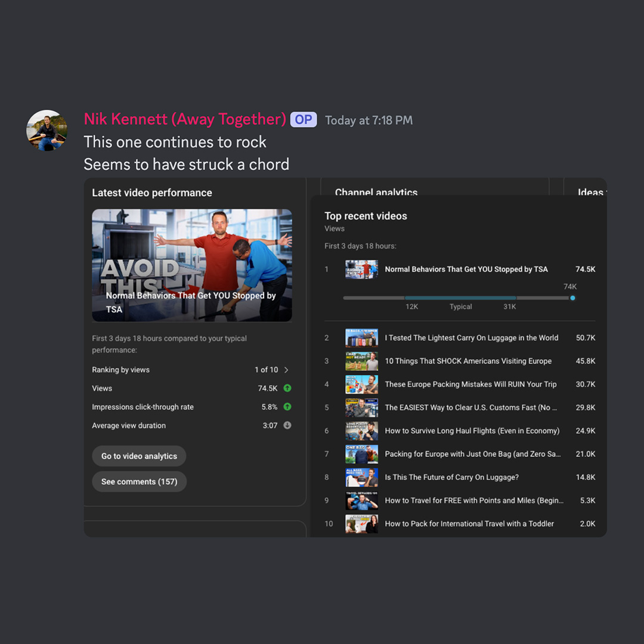Select title How to Survive Long Haul Flights
Screen dimensions: 644x644
click(x=472, y=431)
